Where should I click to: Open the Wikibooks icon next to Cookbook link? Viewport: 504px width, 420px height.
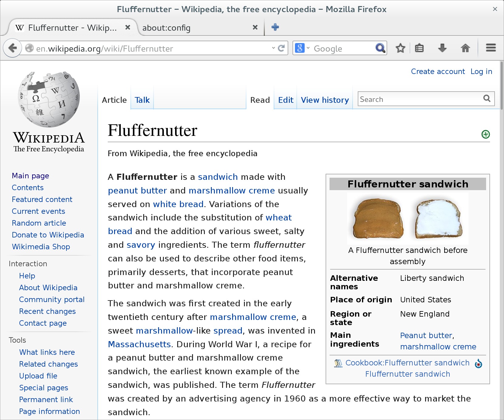(337, 363)
